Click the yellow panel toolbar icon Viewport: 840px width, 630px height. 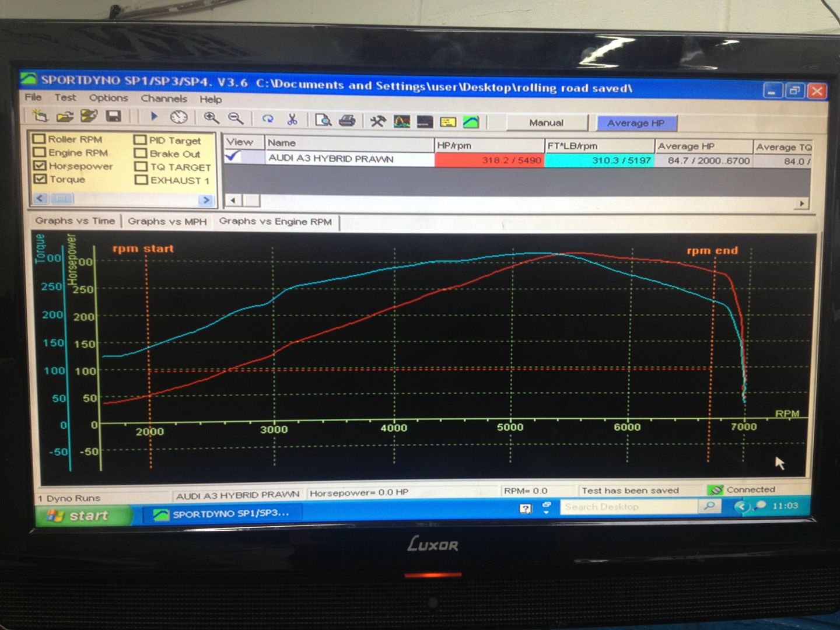pos(448,122)
